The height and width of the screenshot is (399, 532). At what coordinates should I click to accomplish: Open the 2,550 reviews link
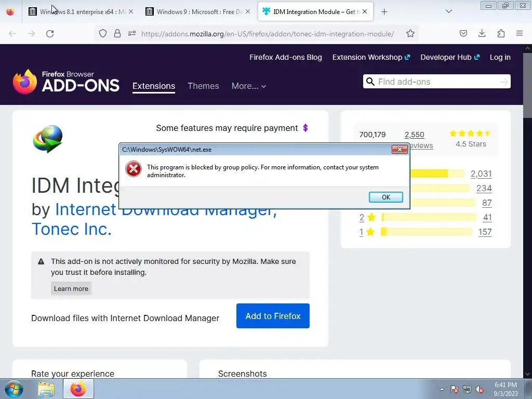414,135
